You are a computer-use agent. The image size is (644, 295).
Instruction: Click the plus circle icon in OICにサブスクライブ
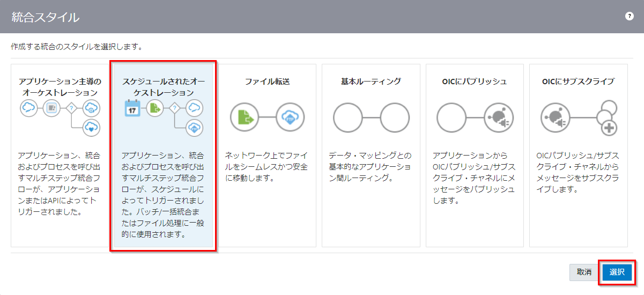tap(609, 128)
